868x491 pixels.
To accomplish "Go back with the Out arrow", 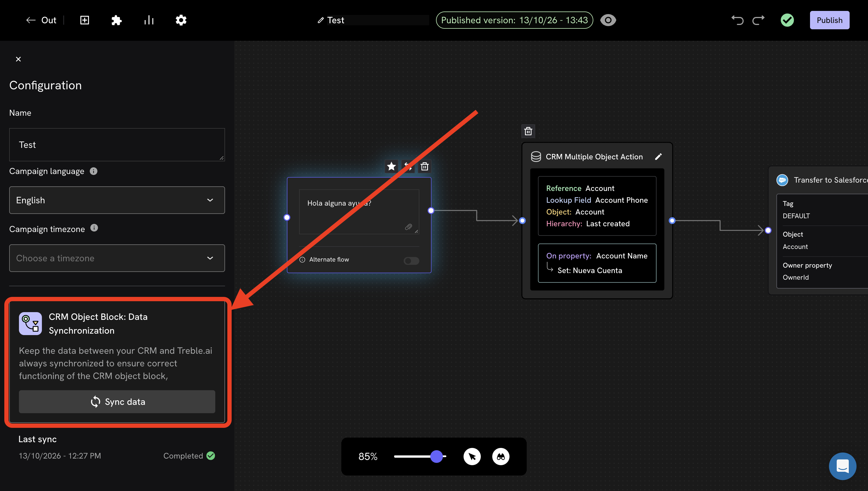I will tap(41, 20).
